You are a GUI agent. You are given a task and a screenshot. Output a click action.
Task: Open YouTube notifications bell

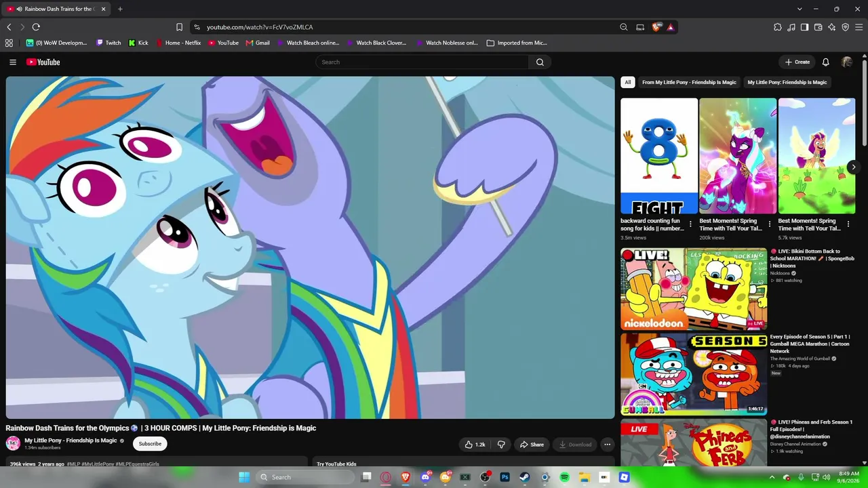point(825,62)
